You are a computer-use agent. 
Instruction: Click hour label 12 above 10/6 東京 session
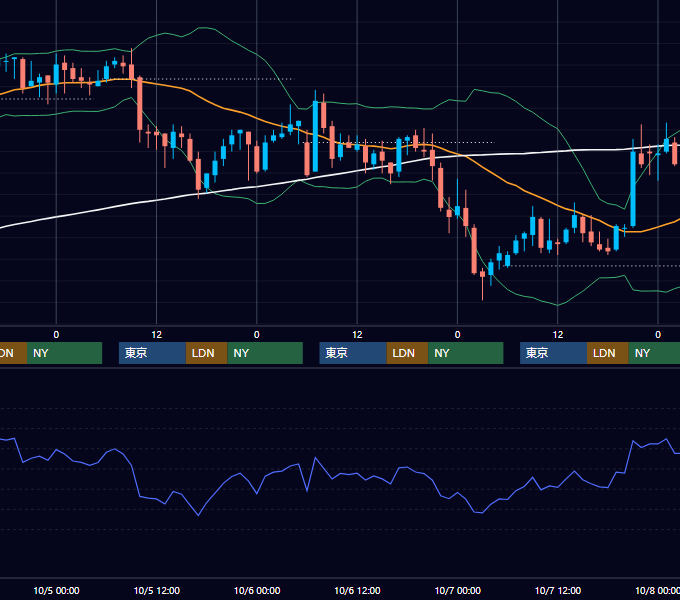tap(357, 335)
